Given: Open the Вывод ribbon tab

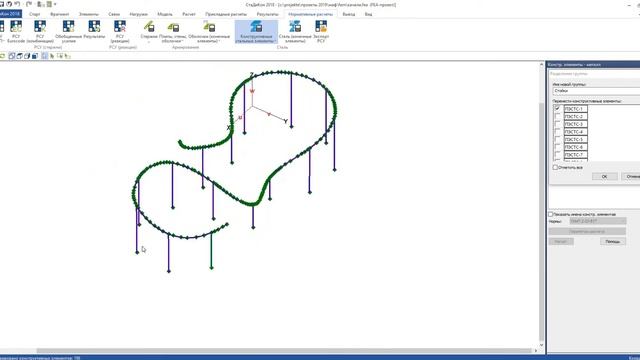Looking at the screenshot, I should tap(349, 14).
